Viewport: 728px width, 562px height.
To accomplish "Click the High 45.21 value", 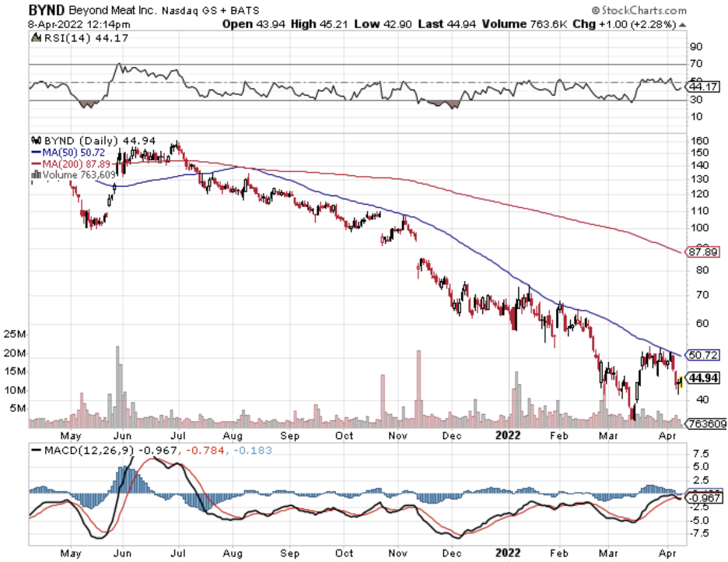I will tap(319, 24).
